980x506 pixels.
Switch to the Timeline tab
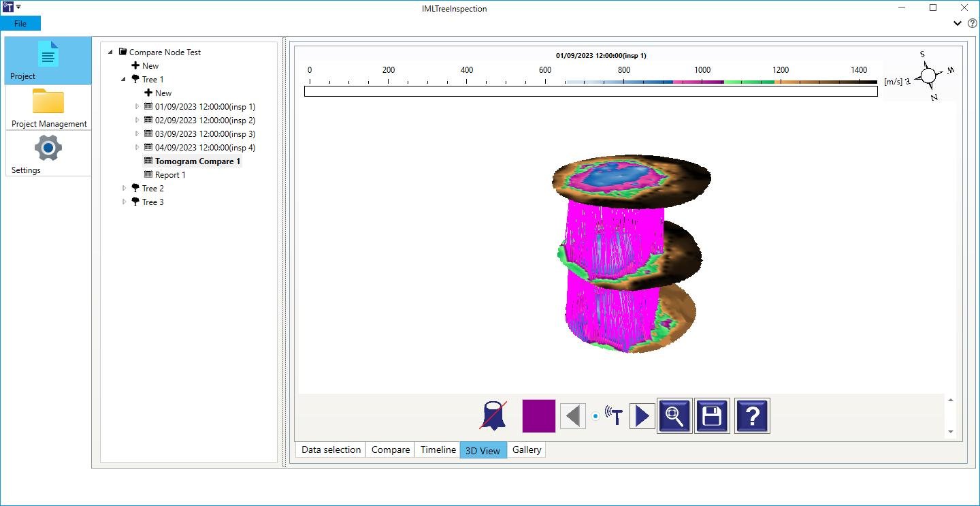click(438, 449)
